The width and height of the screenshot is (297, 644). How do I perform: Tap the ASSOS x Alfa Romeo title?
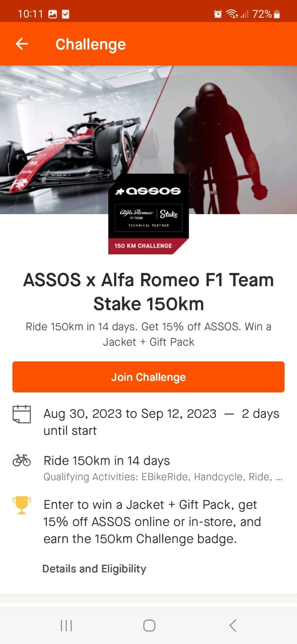pyautogui.click(x=148, y=292)
